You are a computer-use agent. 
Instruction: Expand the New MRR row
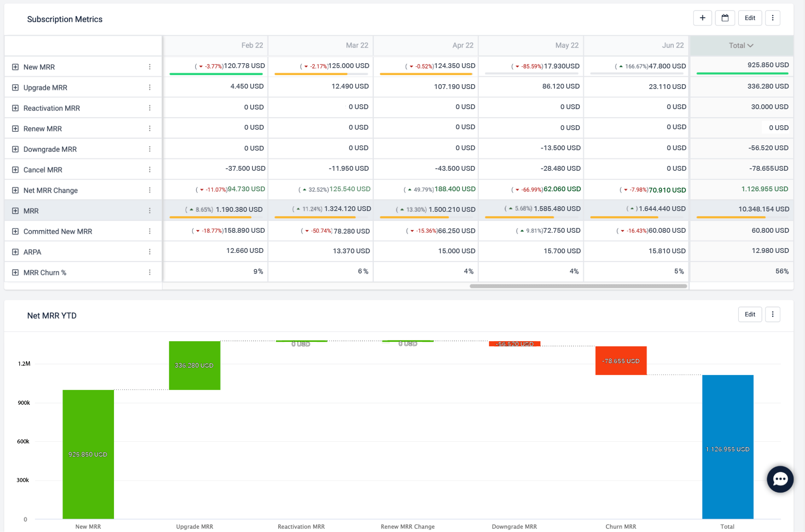[x=15, y=67]
